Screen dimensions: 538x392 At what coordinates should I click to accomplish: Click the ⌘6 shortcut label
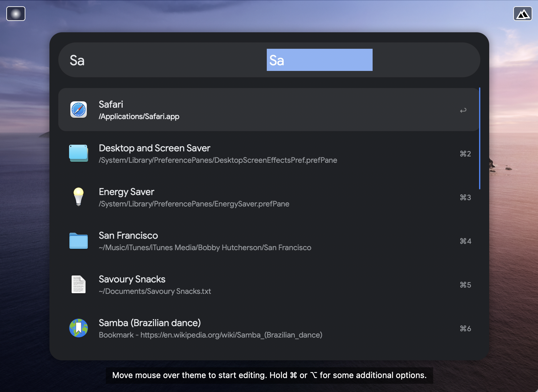click(465, 329)
